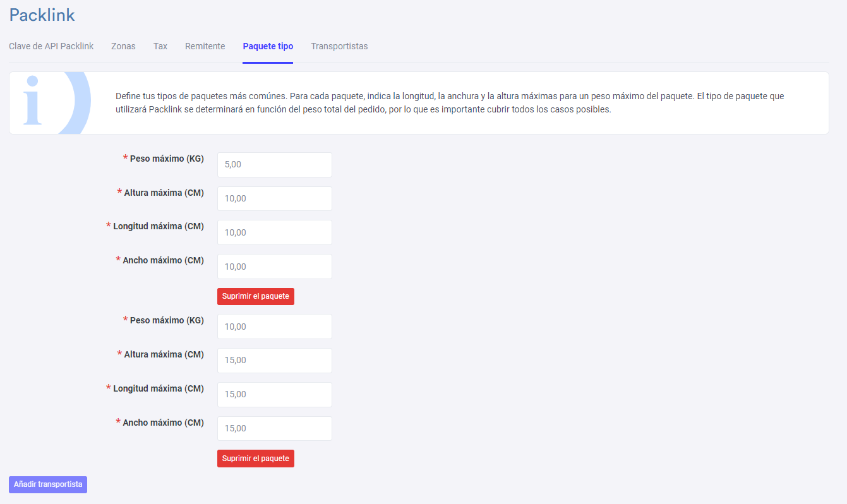The height and width of the screenshot is (504, 847).
Task: Open the Transportistas tab
Action: pyautogui.click(x=339, y=46)
